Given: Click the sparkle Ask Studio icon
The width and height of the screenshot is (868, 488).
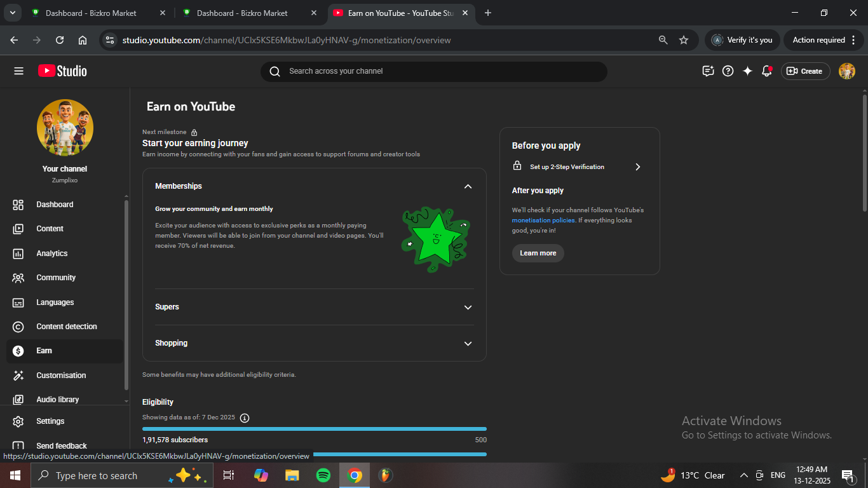Looking at the screenshot, I should point(747,71).
